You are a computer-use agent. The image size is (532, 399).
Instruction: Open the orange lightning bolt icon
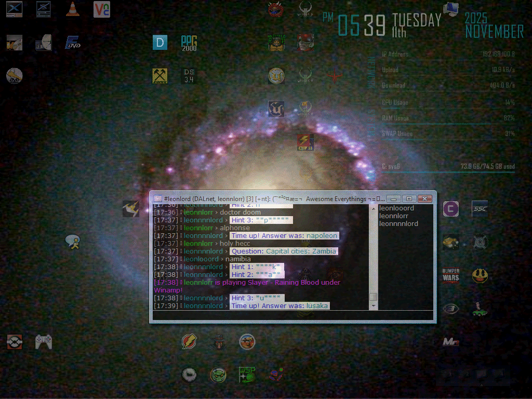(189, 341)
